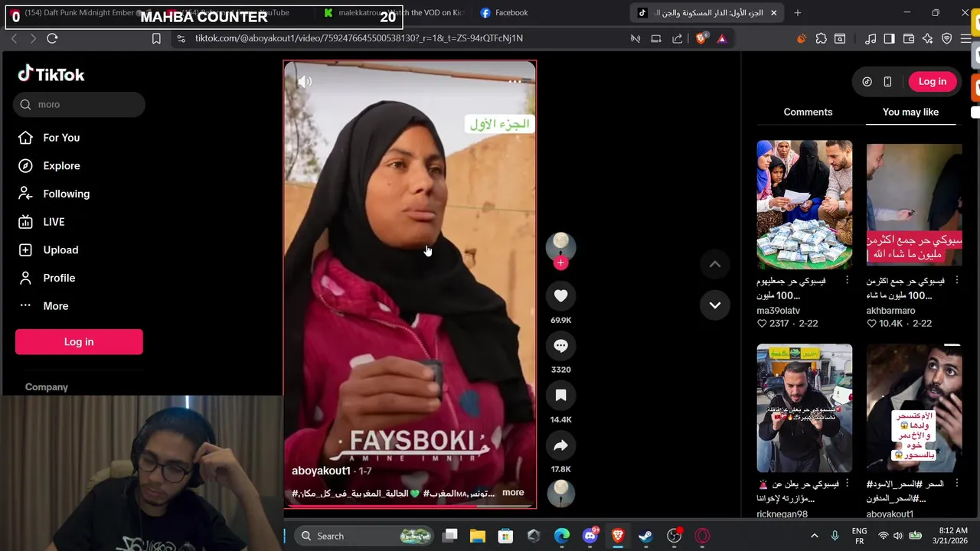Bookmark this page in the address bar
Screen dimensions: 980x551
(x=156, y=38)
